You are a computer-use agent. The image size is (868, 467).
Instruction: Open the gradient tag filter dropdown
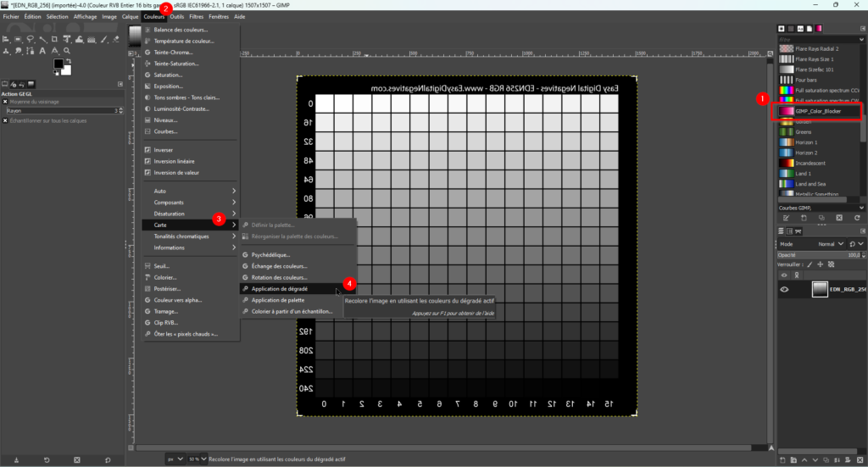(x=861, y=39)
